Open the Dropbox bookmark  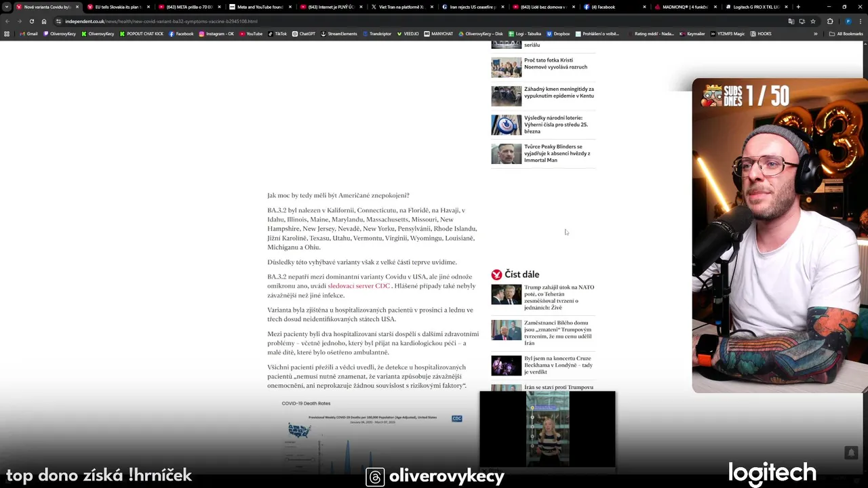[x=558, y=33]
